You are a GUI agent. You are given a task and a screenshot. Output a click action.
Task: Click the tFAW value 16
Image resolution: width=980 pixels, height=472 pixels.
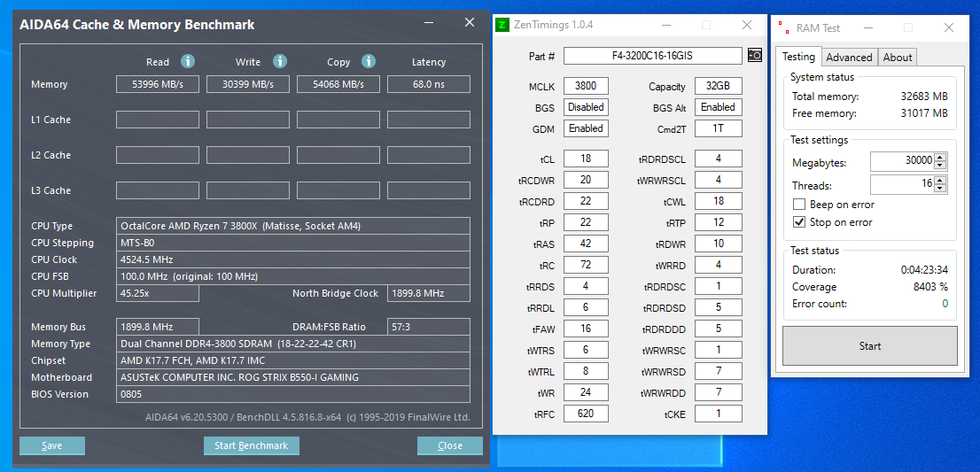tap(586, 329)
